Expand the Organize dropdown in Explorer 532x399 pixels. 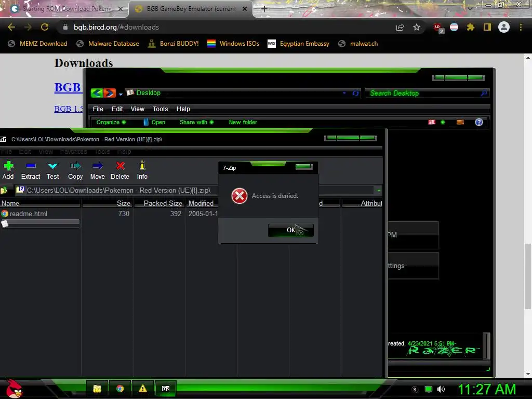click(x=111, y=122)
